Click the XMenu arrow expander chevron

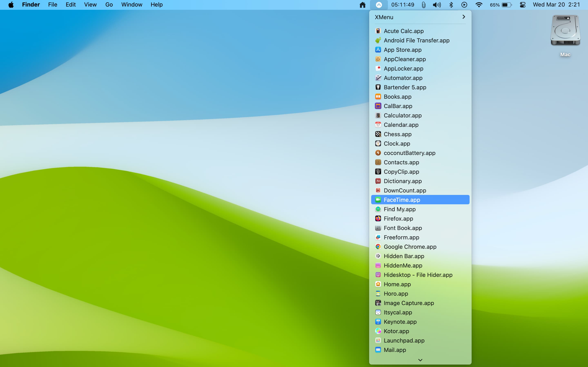click(463, 17)
